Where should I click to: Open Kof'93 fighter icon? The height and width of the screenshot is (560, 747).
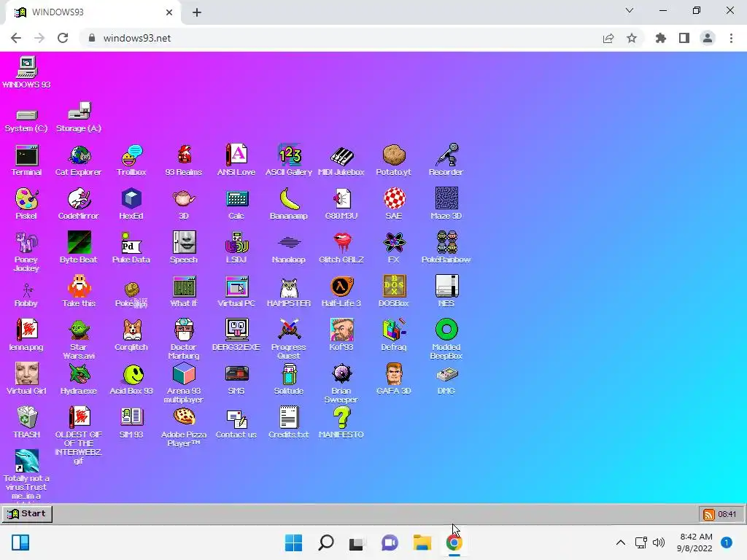tap(341, 335)
